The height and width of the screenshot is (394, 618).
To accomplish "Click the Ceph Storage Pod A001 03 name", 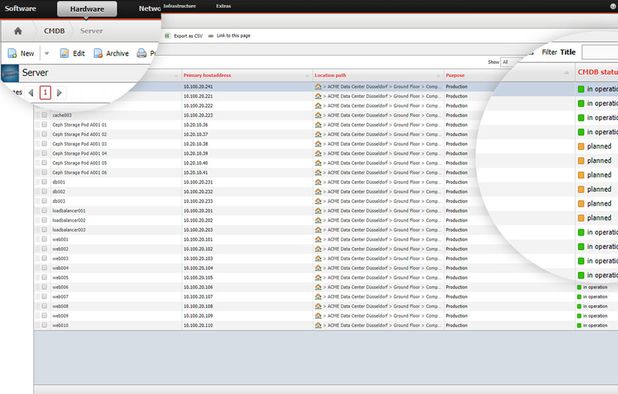I will tap(80, 144).
